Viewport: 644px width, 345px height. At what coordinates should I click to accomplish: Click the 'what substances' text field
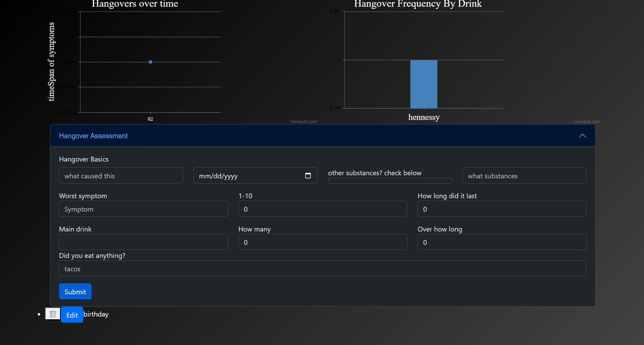[x=524, y=176]
